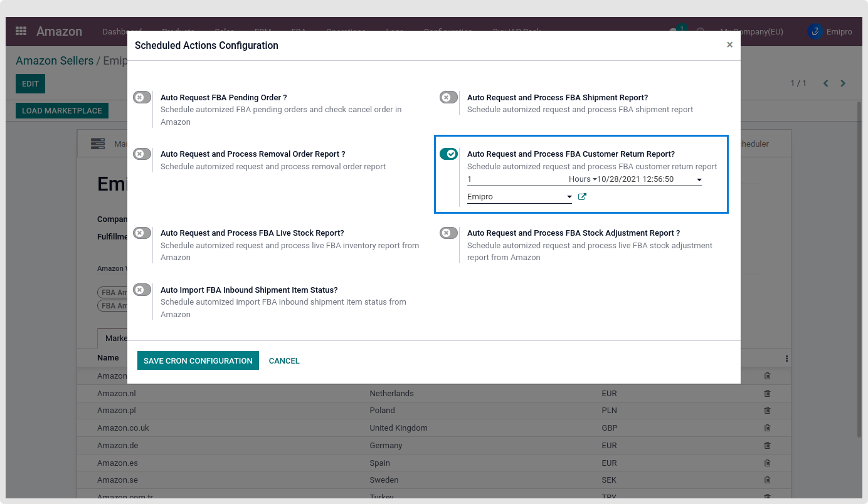Image resolution: width=868 pixels, height=504 pixels.
Task: Enable Auto Request FBA Pending Order toggle
Action: click(x=142, y=98)
